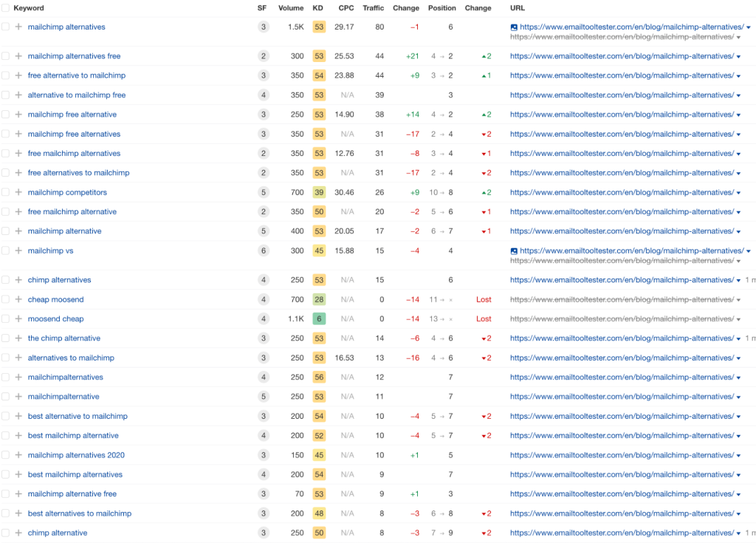756x543 pixels.
Task: Sort table by CPC column header
Action: point(346,7)
